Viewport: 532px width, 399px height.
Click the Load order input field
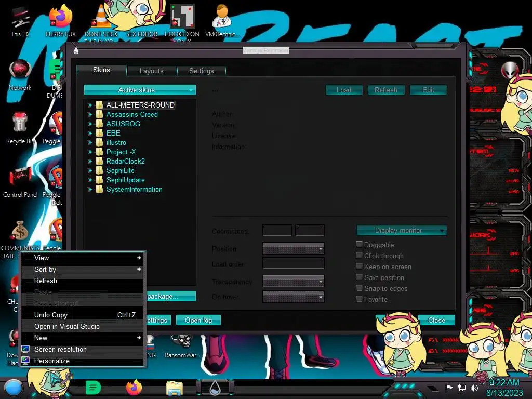coord(294,263)
